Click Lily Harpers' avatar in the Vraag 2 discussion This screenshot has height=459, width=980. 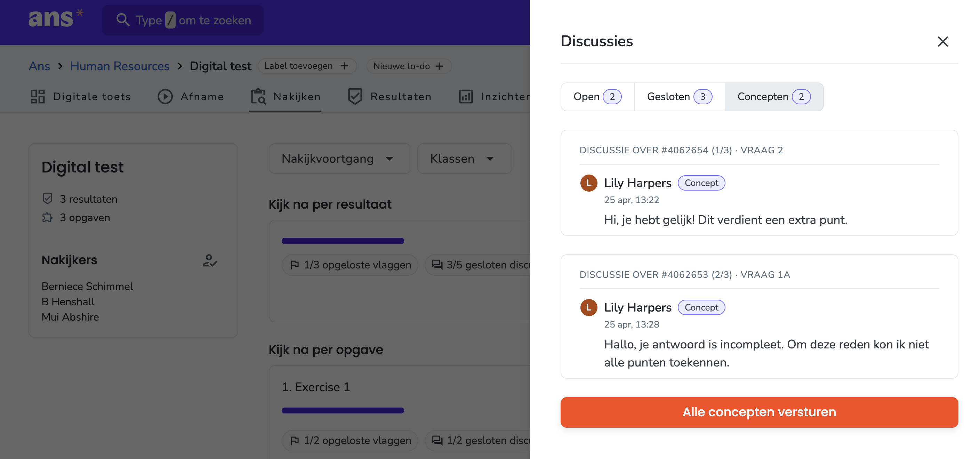click(588, 183)
